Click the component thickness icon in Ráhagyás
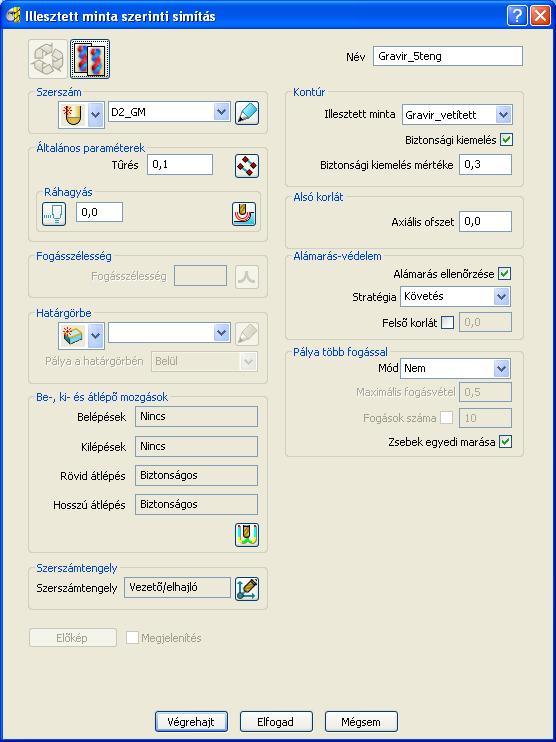The width and height of the screenshot is (556, 742). (x=244, y=213)
